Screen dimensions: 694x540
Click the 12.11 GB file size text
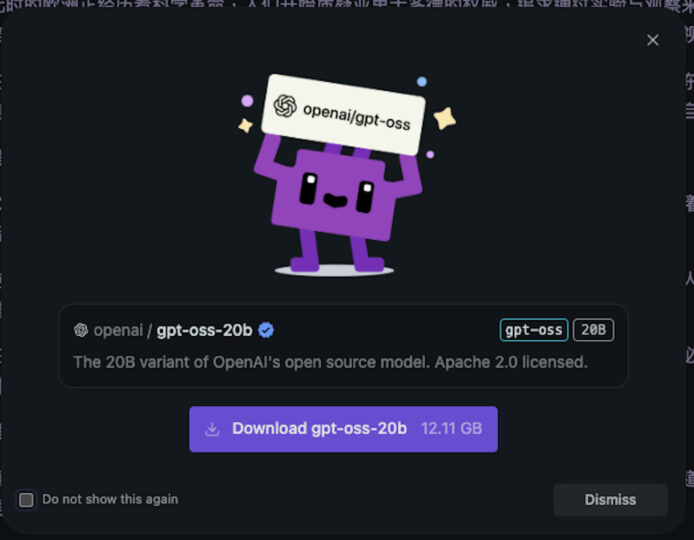click(x=452, y=429)
